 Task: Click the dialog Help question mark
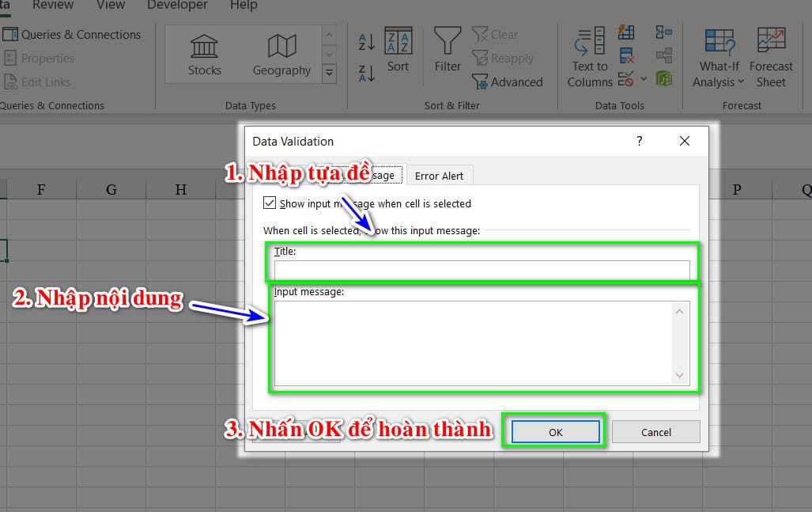pos(640,141)
